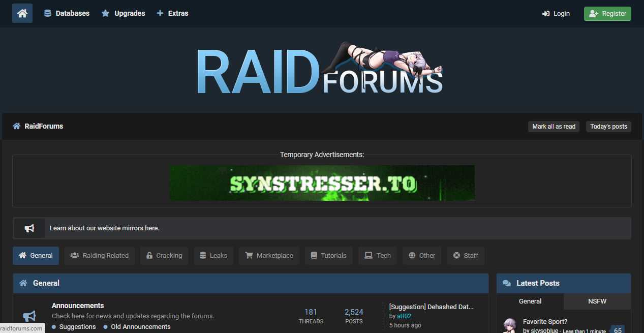Switch Latest Posts to NSFW tab

[x=597, y=301]
